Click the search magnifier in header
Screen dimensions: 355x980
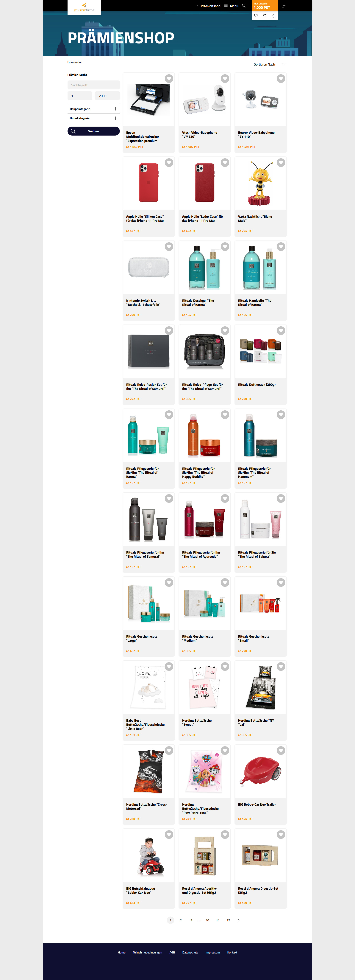(x=244, y=6)
